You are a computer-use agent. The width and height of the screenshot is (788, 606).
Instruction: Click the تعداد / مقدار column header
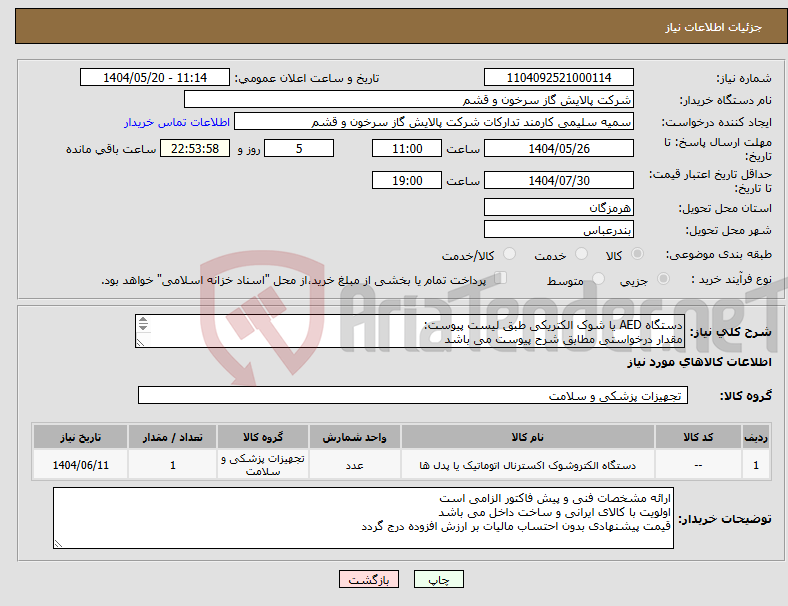pyautogui.click(x=172, y=437)
